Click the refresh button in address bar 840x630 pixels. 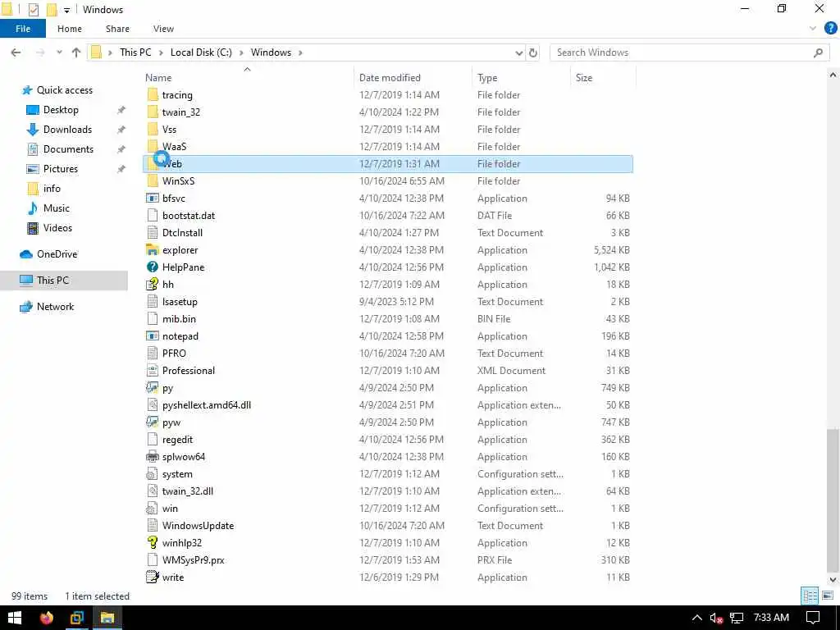pyautogui.click(x=533, y=52)
